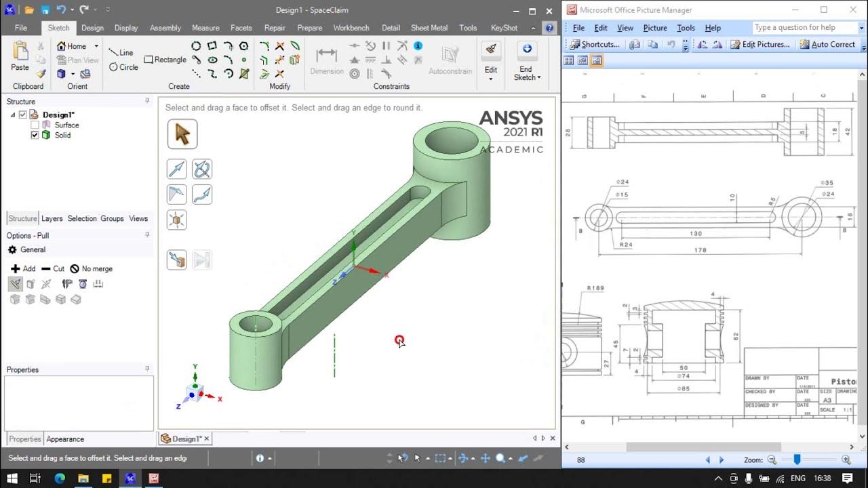Open the Undo history dropdown arrow
Image resolution: width=868 pixels, height=488 pixels.
point(72,9)
